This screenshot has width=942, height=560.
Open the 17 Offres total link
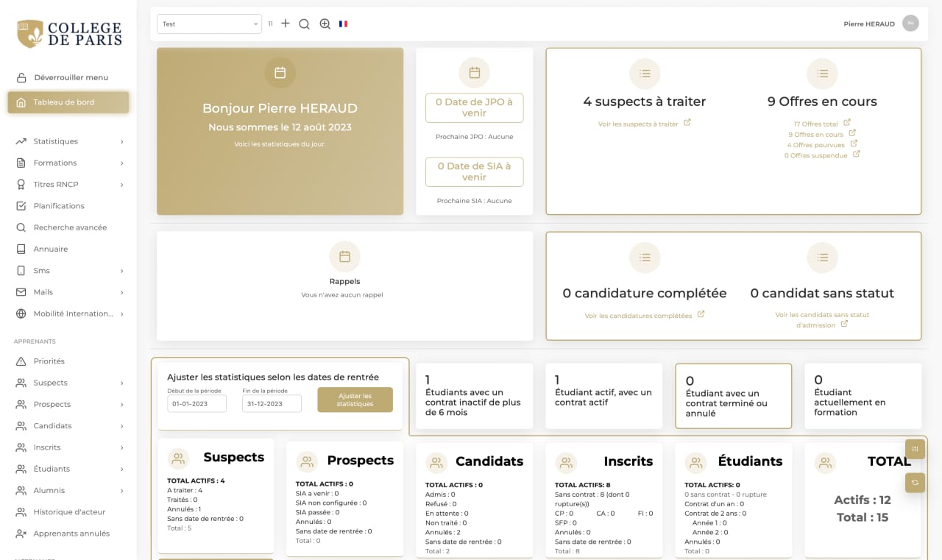(815, 124)
